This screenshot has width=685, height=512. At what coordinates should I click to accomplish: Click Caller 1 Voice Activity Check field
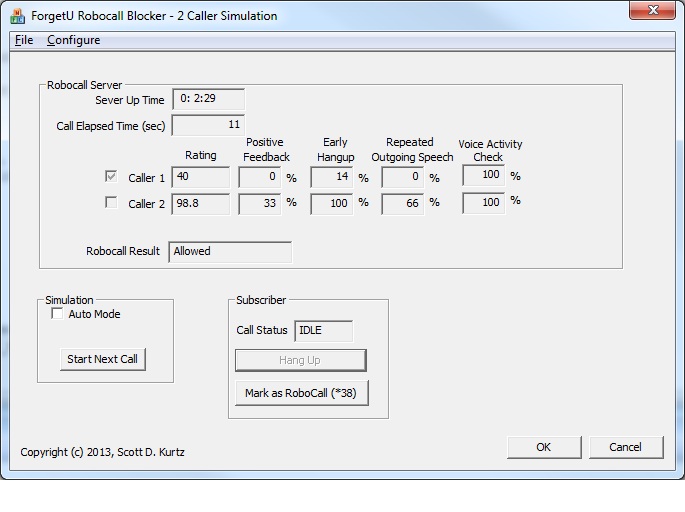[x=484, y=175]
